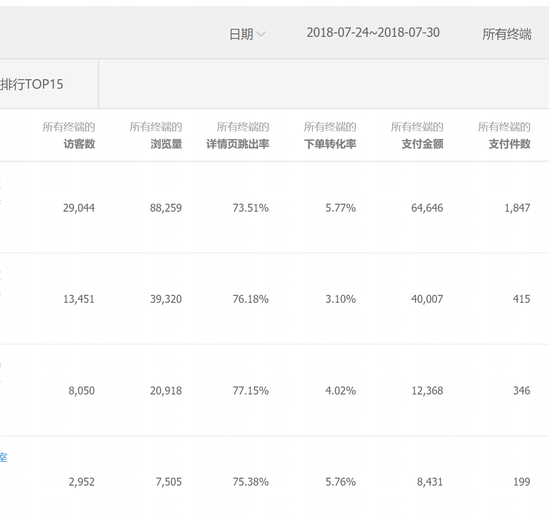Select paid items count 1,847
The width and height of the screenshot is (549, 519).
pos(517,208)
